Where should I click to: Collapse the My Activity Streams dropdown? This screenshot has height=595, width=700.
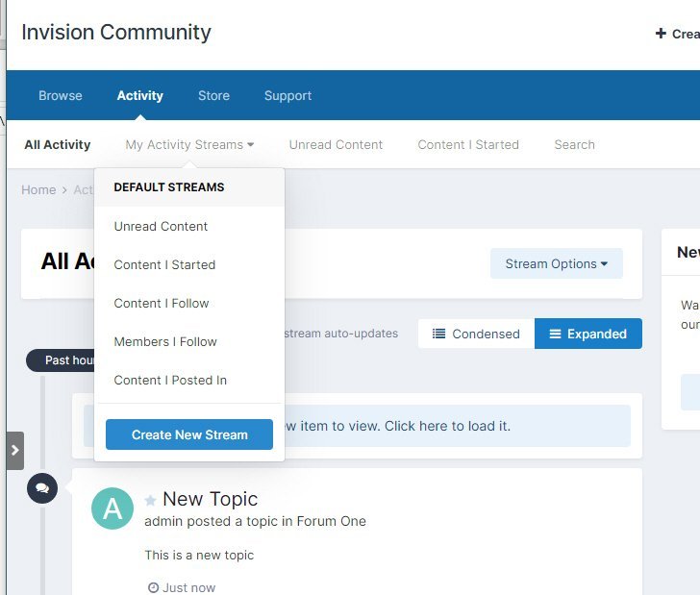(x=189, y=145)
